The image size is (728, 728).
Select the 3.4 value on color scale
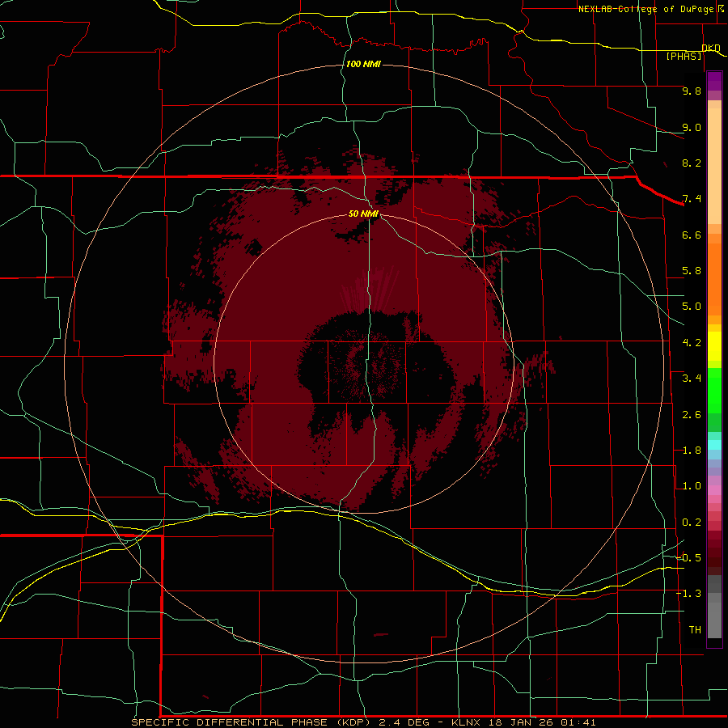pyautogui.click(x=692, y=379)
